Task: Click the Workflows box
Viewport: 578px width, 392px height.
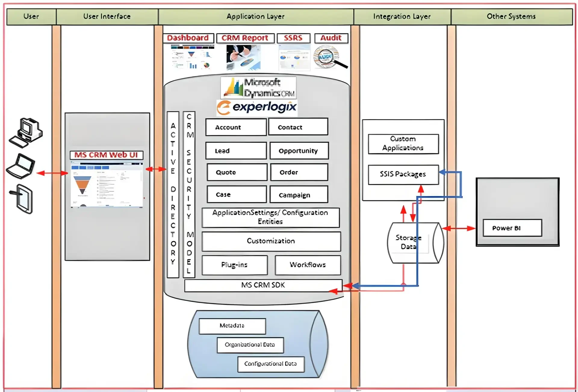Action: (x=308, y=265)
